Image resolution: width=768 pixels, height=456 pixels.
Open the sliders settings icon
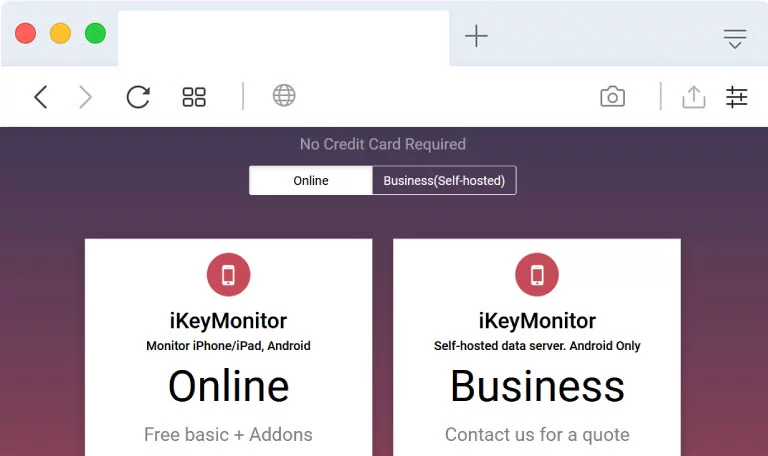(736, 96)
